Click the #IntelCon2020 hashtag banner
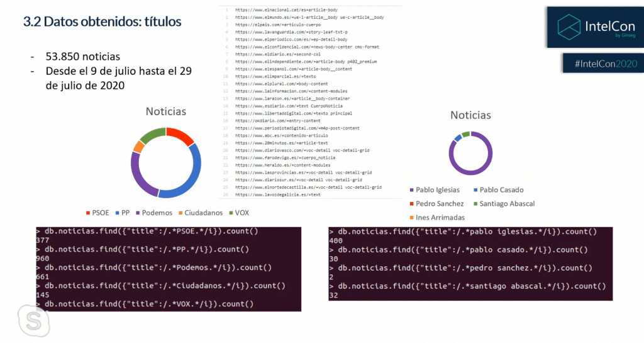 [603, 64]
